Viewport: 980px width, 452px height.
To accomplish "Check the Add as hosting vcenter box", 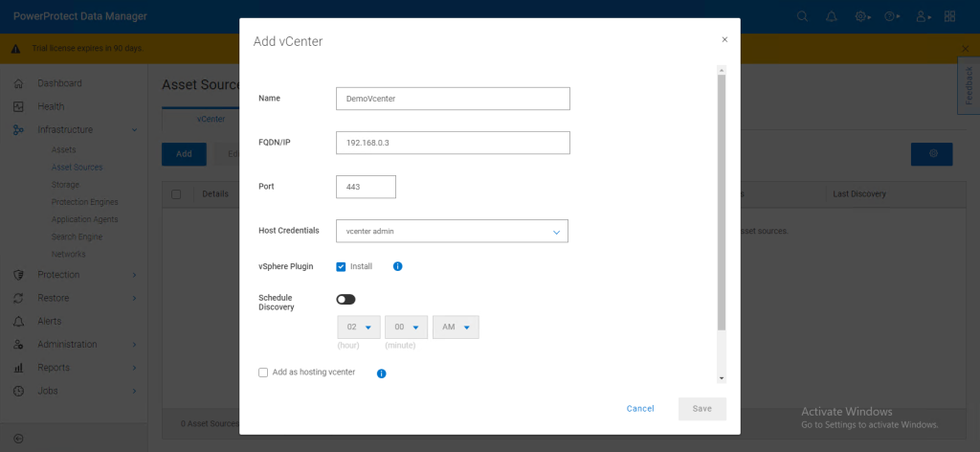I will point(263,373).
